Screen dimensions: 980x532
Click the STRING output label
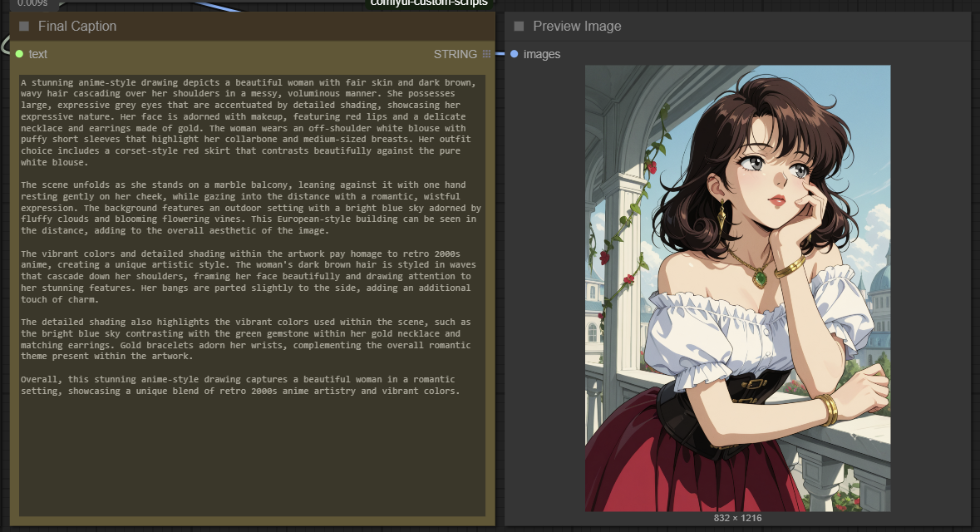[455, 54]
